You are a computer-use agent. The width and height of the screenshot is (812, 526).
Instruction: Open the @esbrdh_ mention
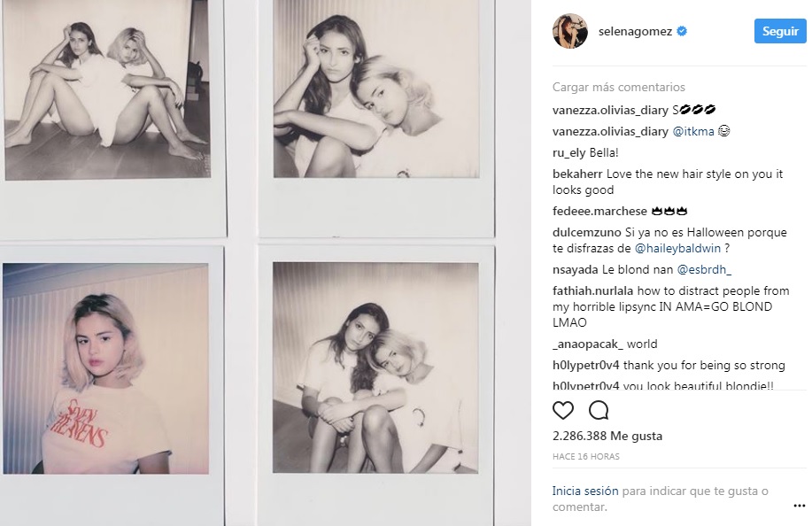(704, 270)
